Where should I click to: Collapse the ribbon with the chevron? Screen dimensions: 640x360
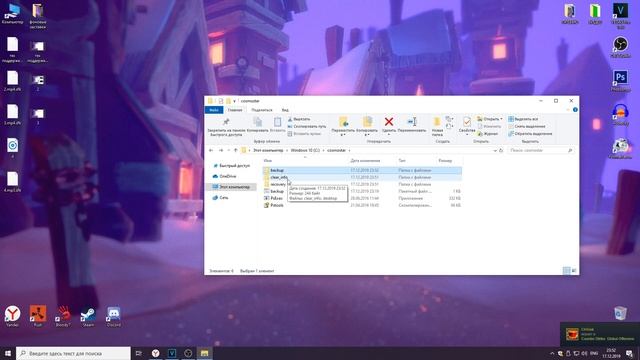[x=567, y=110]
